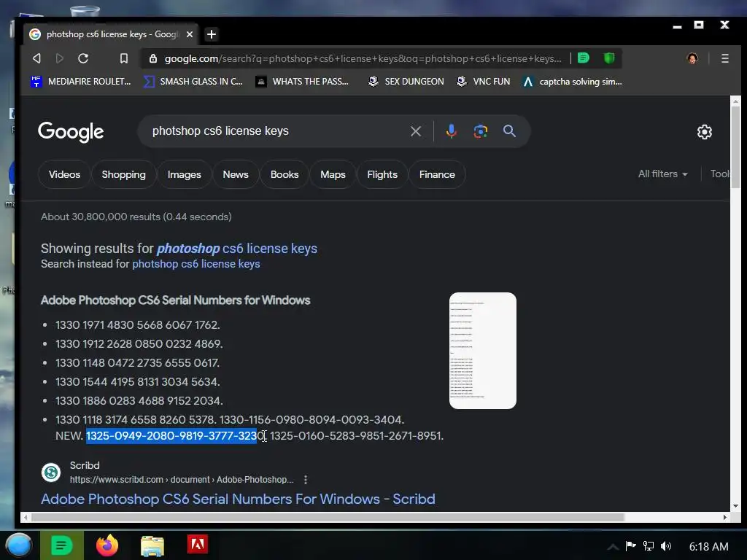Screen dimensions: 747x560
Task: Open the Scribd result three-dot menu
Action: point(306,480)
